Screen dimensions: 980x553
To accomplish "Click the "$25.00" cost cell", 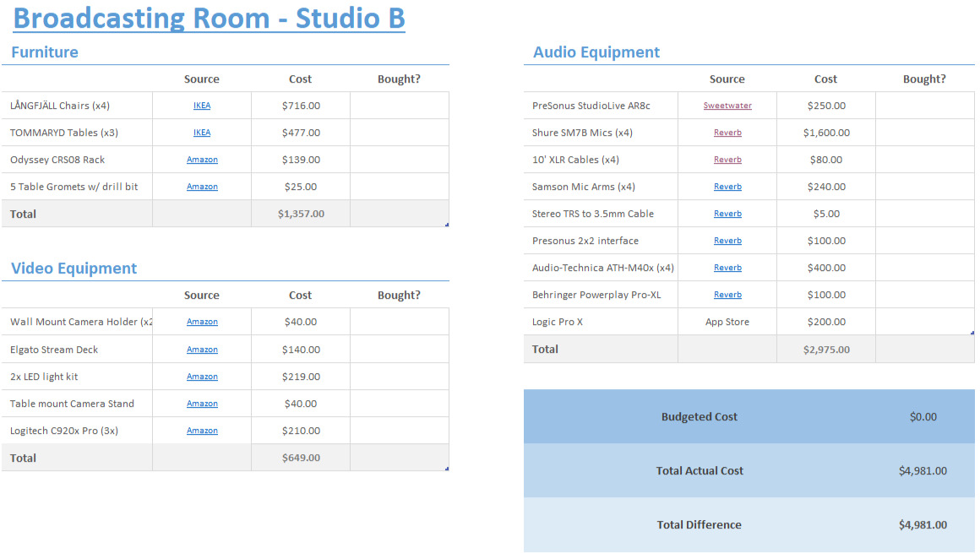I will pos(301,187).
